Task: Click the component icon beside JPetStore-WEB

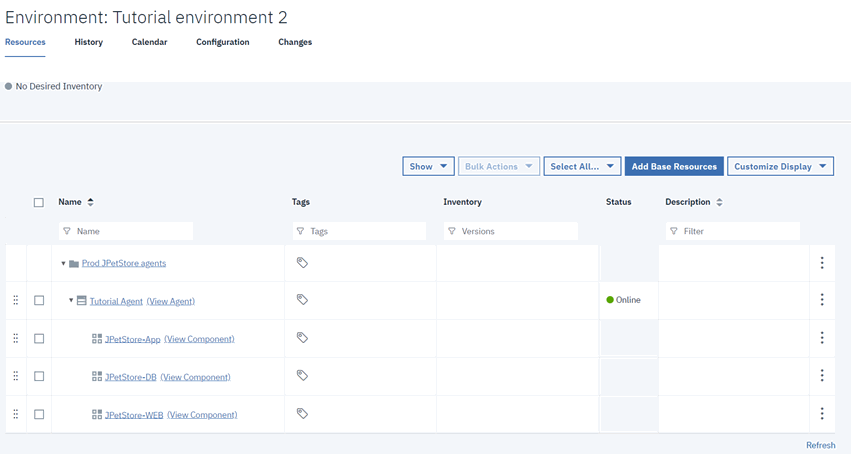Action: pos(97,414)
